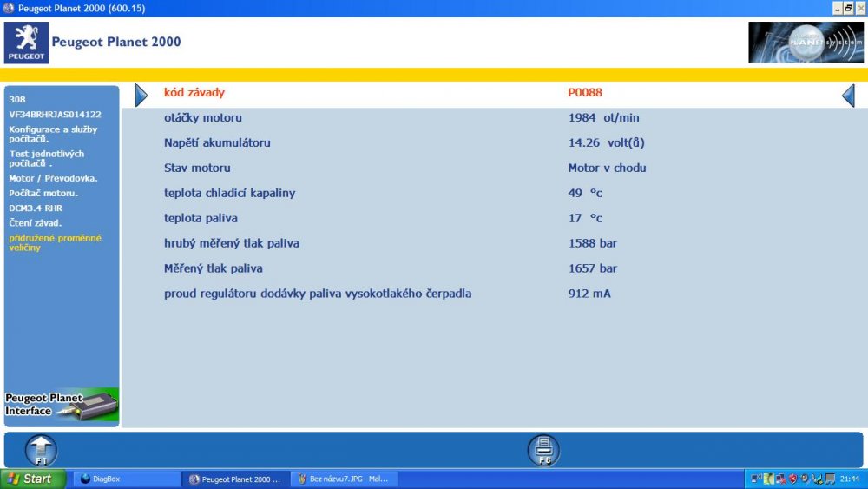
Task: Click the system tray clock
Action: pos(850,479)
